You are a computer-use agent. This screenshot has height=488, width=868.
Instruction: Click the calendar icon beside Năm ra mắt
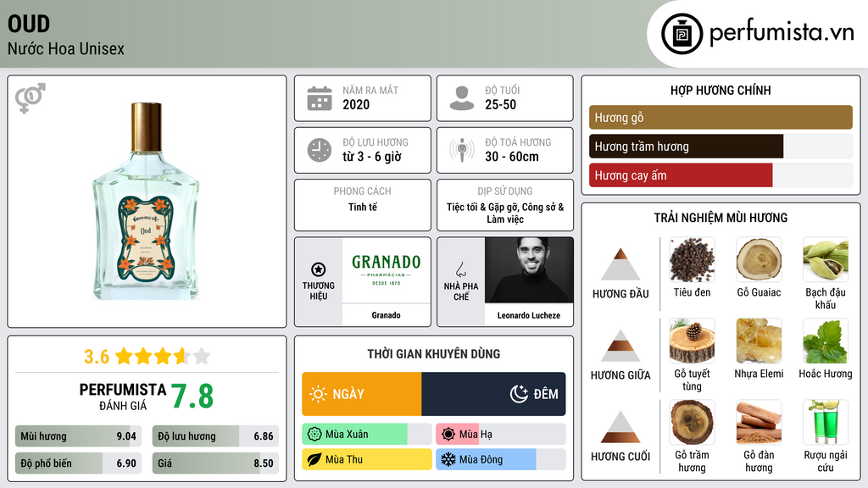pos(320,98)
